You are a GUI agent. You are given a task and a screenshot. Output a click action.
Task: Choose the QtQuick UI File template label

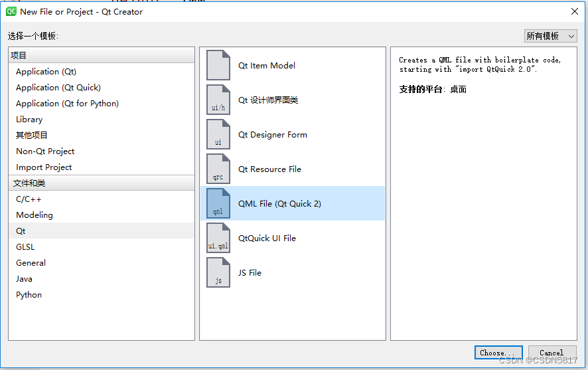coord(267,238)
